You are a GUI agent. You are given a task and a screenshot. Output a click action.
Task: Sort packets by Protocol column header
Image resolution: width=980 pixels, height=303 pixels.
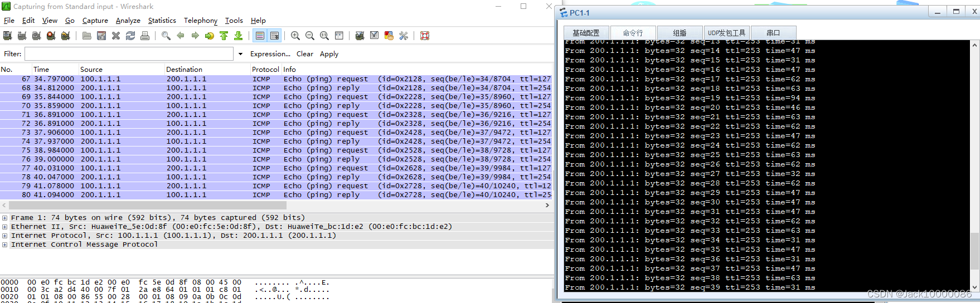pos(265,70)
